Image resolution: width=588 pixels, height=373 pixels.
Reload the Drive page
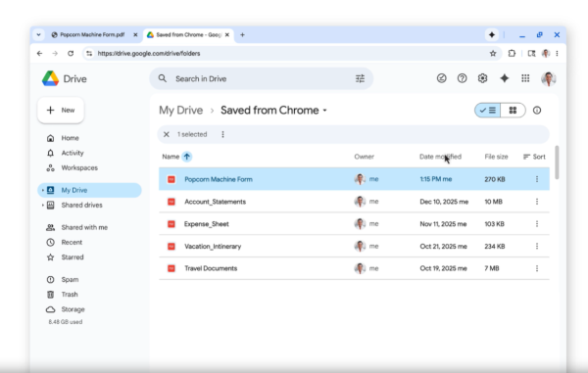click(71, 54)
